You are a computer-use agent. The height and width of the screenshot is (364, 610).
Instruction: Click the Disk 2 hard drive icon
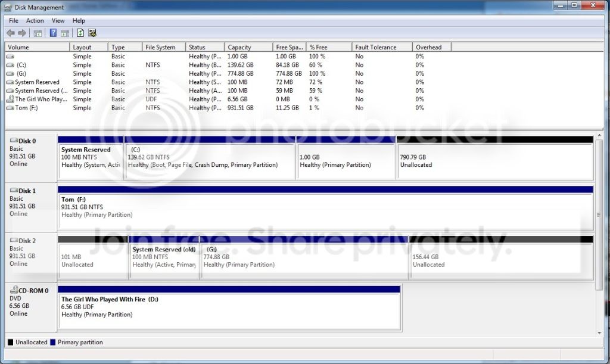(14, 240)
